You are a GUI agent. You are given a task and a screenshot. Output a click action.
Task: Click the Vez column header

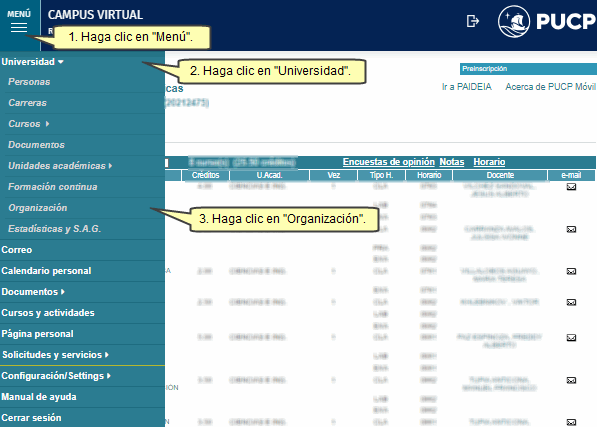(x=334, y=175)
